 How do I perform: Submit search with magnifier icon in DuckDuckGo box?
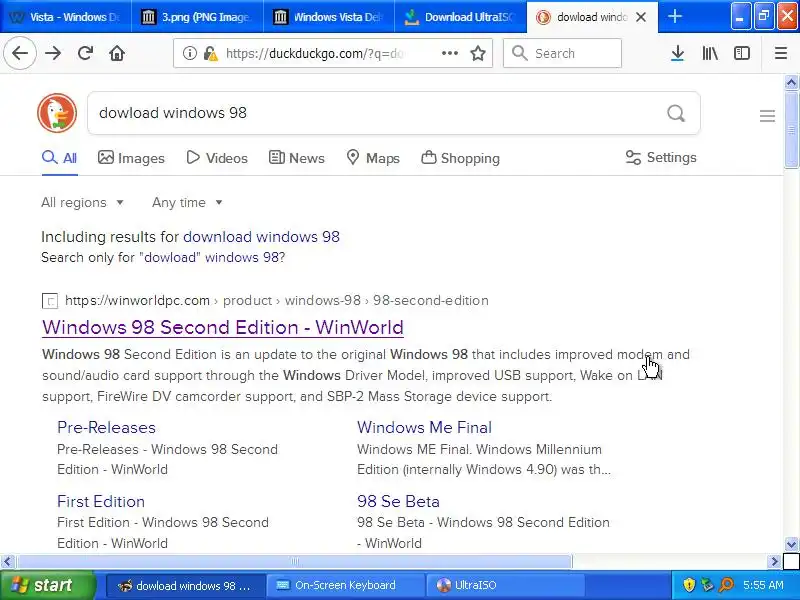(676, 113)
